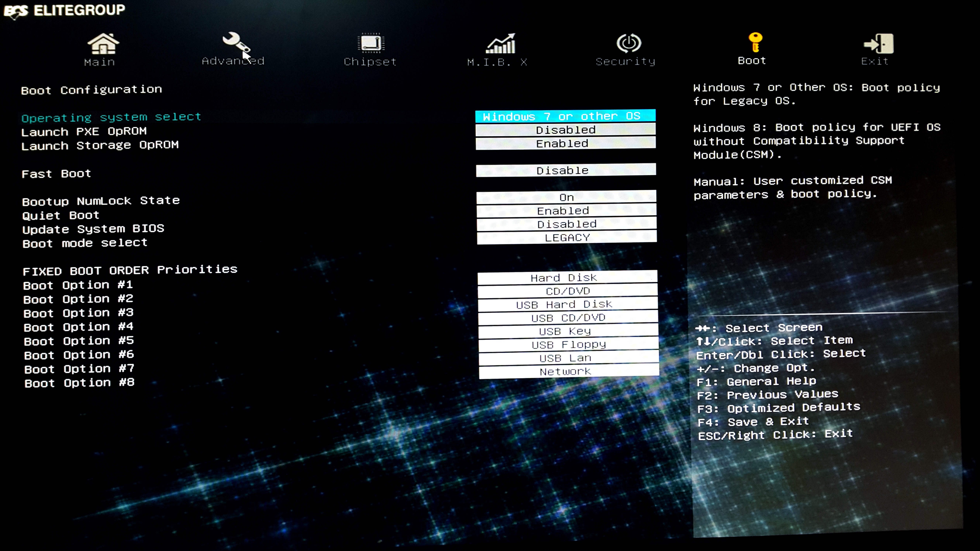Select the 'Boot Option #1' label
Screen dimensions: 980x551
pyautogui.click(x=78, y=285)
